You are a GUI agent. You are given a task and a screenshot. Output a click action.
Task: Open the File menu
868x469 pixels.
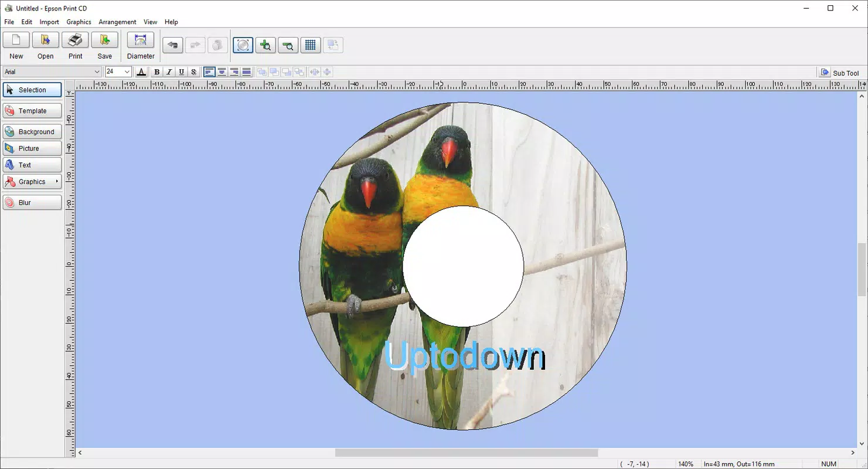click(x=9, y=22)
